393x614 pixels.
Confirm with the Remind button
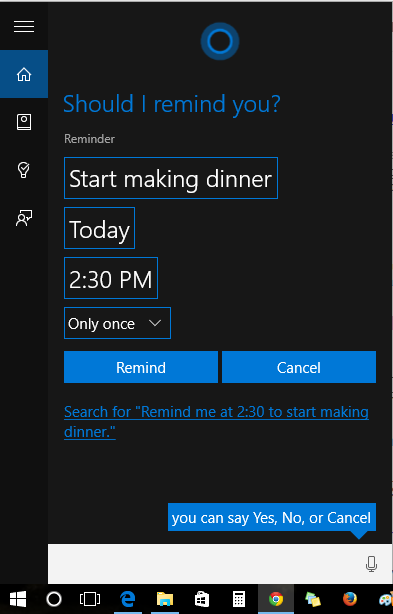click(x=141, y=367)
